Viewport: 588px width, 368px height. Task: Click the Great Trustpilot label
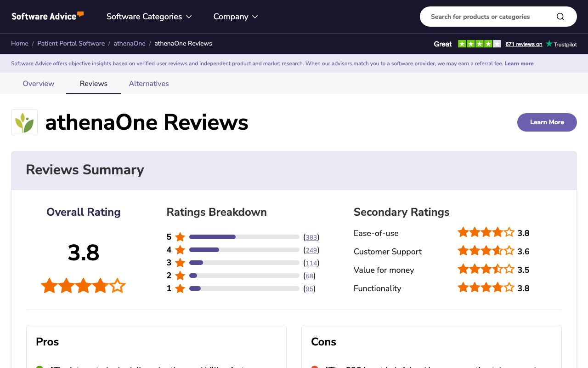tap(443, 44)
